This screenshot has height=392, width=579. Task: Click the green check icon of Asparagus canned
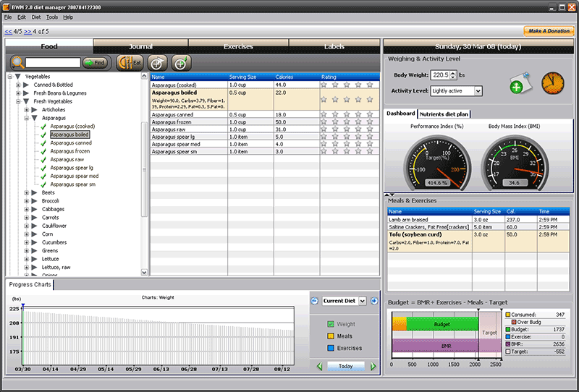coord(43,143)
